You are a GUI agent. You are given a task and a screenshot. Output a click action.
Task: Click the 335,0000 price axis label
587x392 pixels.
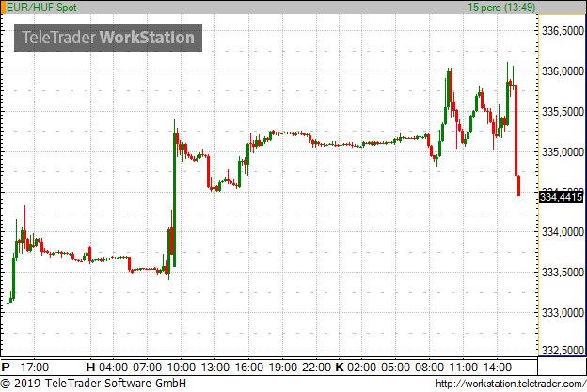point(563,152)
